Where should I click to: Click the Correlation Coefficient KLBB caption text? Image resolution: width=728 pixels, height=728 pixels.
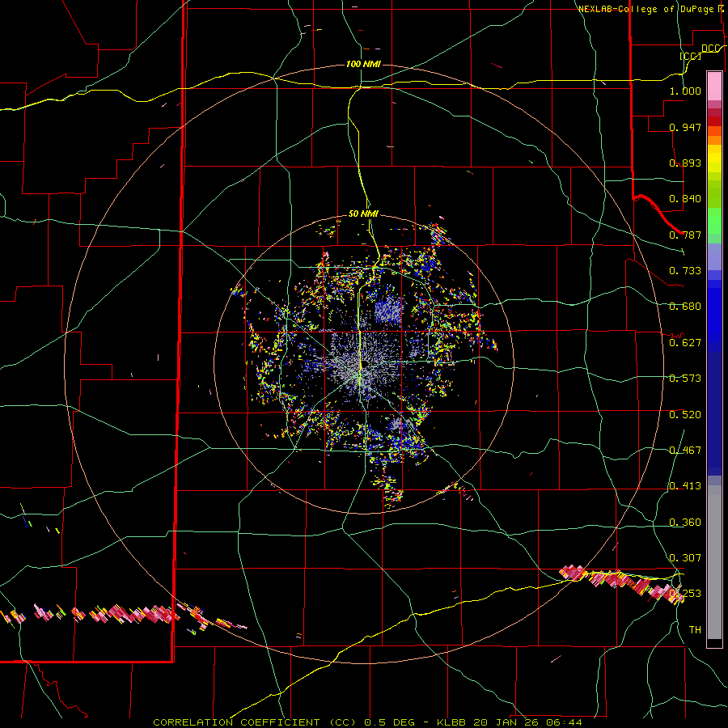pos(367,722)
